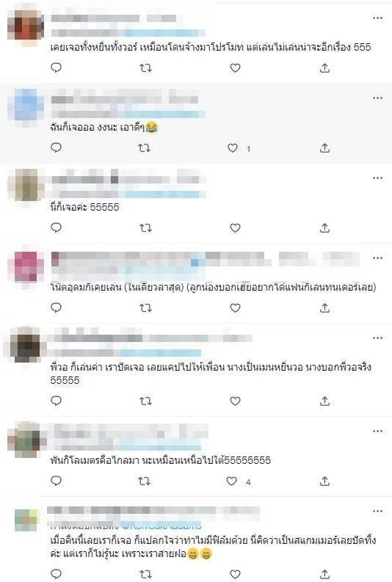Open the red-brown avatar of the first commenter
Viewport: 392px width, 582px height.
tap(26, 25)
